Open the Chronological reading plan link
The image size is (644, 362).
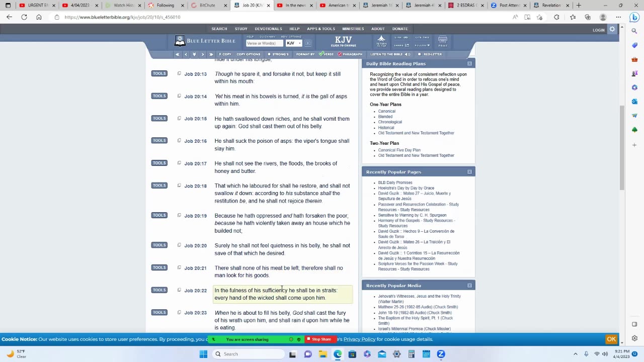[x=390, y=122]
